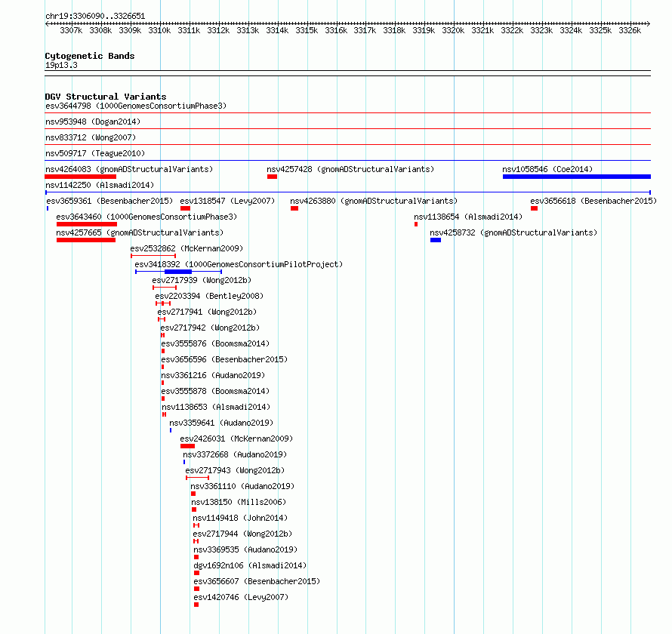Screen dimensions: 672x634
Task: Open the esv3555876 (Boomsma2014) variant
Action: coord(215,343)
